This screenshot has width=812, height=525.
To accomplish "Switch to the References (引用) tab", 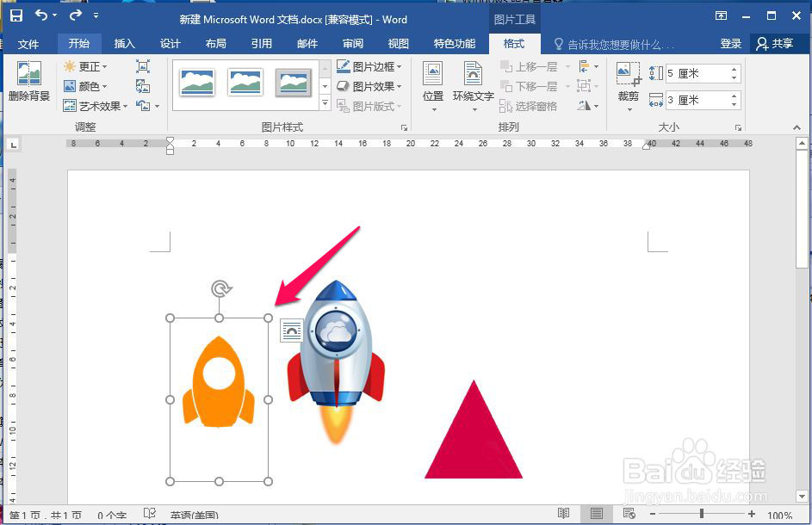I will (x=262, y=44).
